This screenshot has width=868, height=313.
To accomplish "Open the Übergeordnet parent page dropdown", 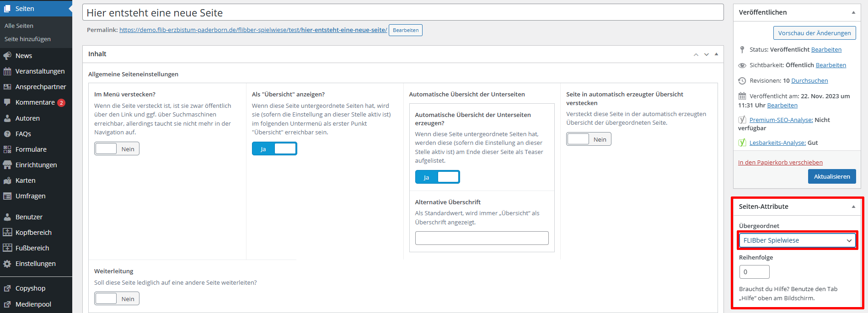I will click(797, 240).
